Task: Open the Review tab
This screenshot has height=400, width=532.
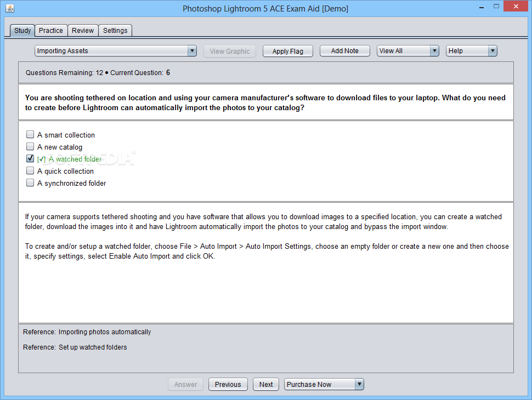Action: click(83, 31)
